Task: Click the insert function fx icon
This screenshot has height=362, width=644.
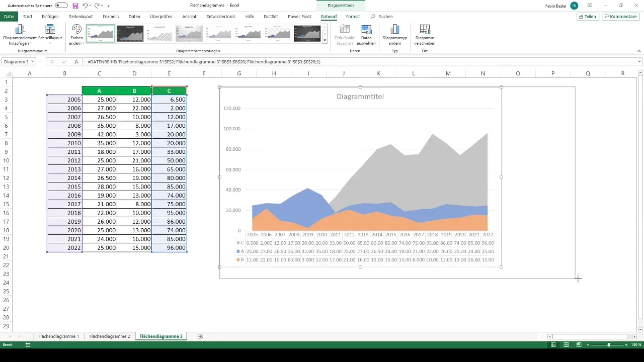Action: tap(76, 62)
